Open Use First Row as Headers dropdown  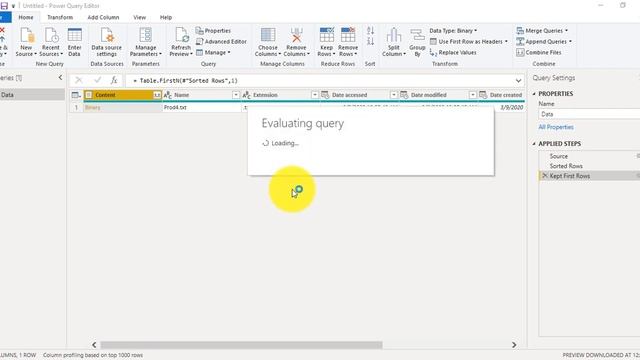(469, 42)
